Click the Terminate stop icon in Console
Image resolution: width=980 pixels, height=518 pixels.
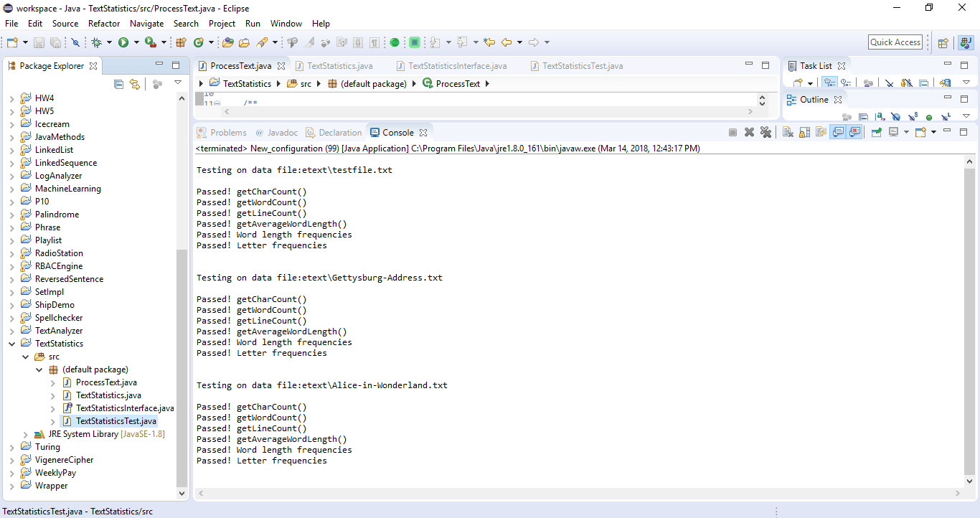coord(732,132)
